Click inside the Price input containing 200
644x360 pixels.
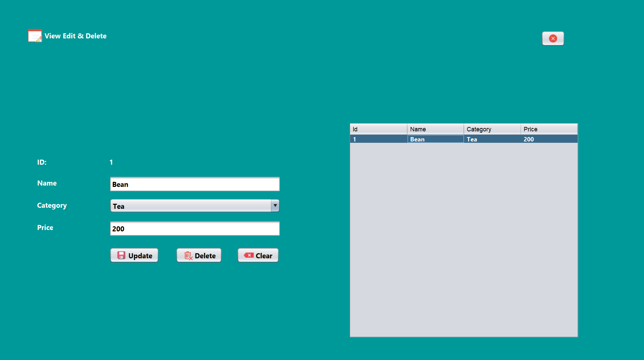click(x=195, y=228)
